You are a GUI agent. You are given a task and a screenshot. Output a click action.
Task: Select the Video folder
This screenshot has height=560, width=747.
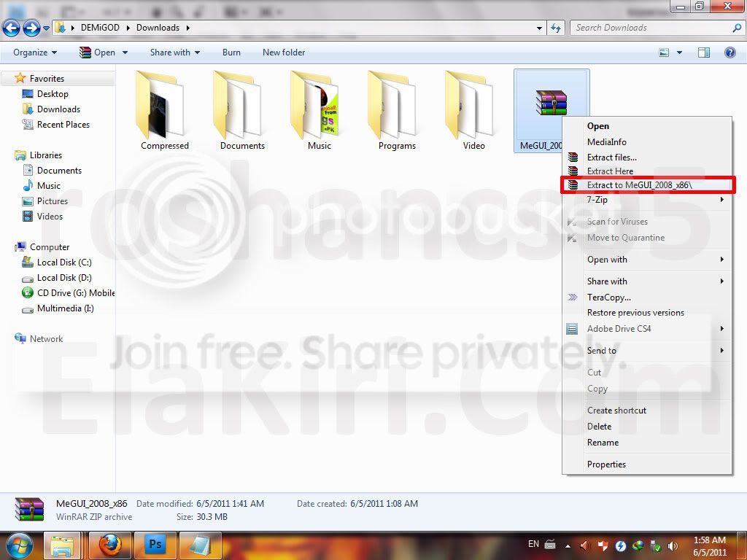click(x=473, y=111)
